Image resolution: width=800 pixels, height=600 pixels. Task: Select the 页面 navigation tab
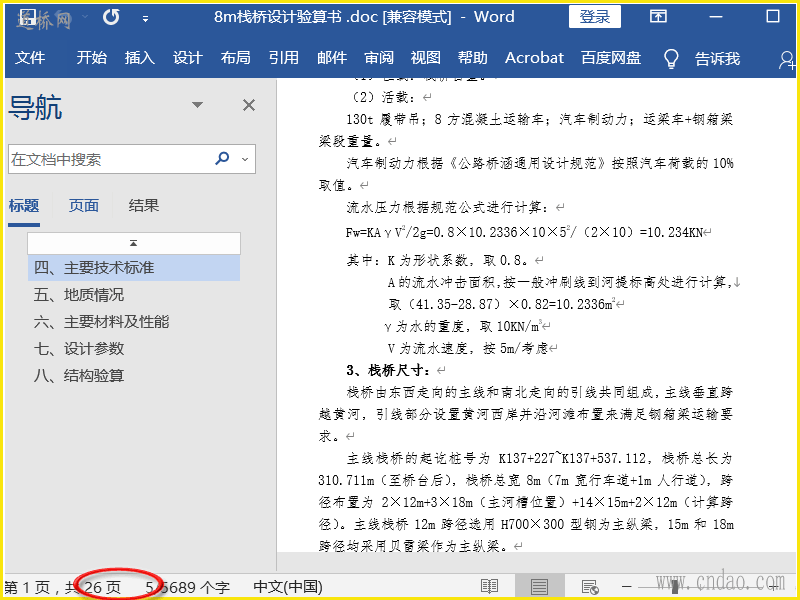pyautogui.click(x=84, y=206)
